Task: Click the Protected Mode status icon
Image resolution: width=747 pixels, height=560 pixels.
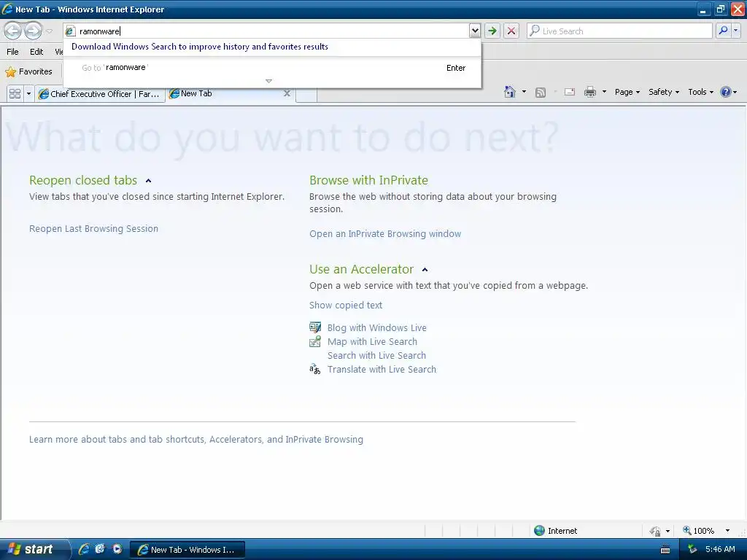Action: 655,531
